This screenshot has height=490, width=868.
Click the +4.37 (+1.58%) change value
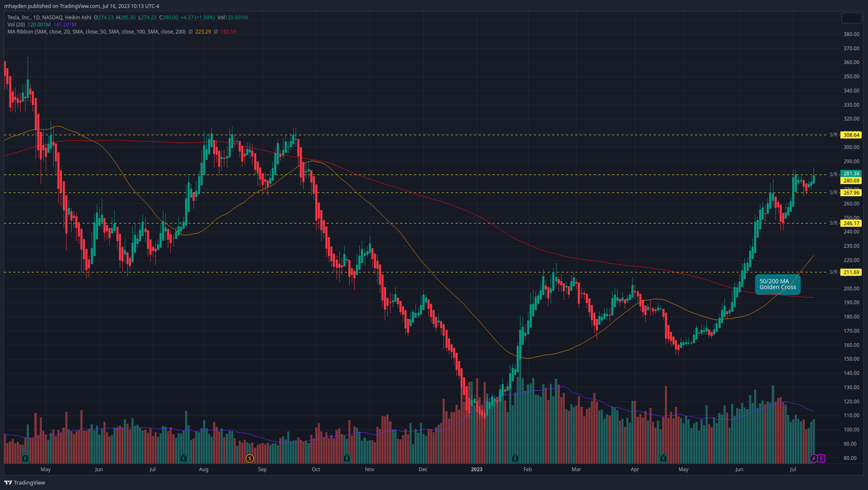198,17
